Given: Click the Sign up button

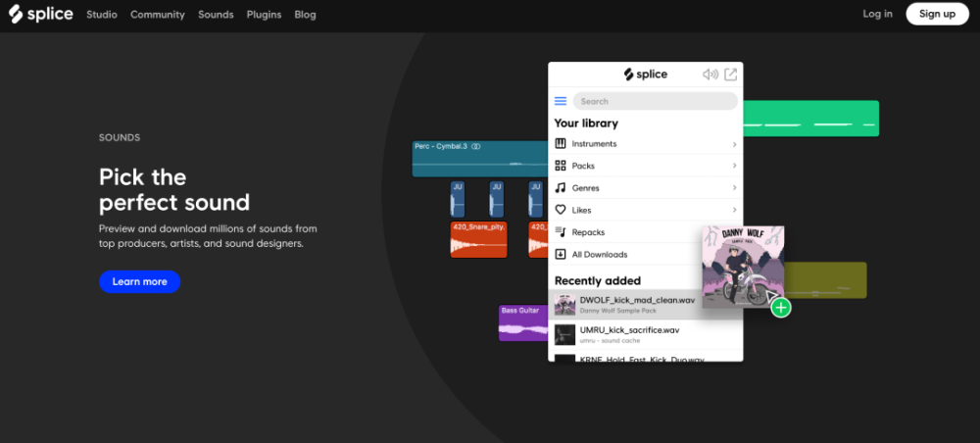Looking at the screenshot, I should click(x=937, y=14).
